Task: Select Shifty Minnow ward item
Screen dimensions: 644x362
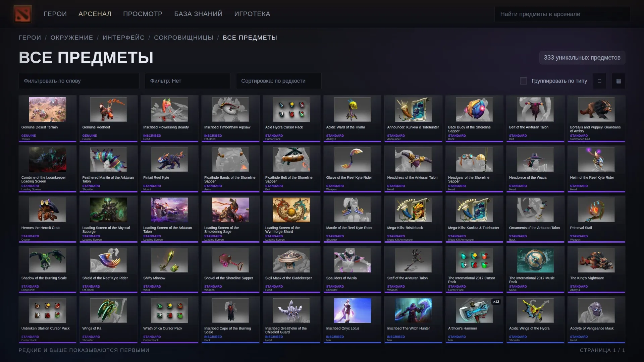Action: [169, 269]
